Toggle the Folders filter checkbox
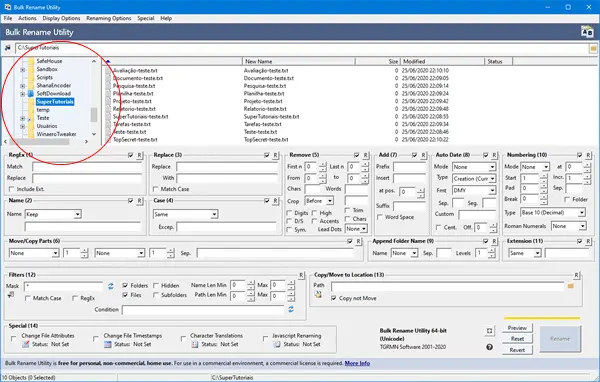Image resolution: width=600 pixels, height=382 pixels. [125, 286]
